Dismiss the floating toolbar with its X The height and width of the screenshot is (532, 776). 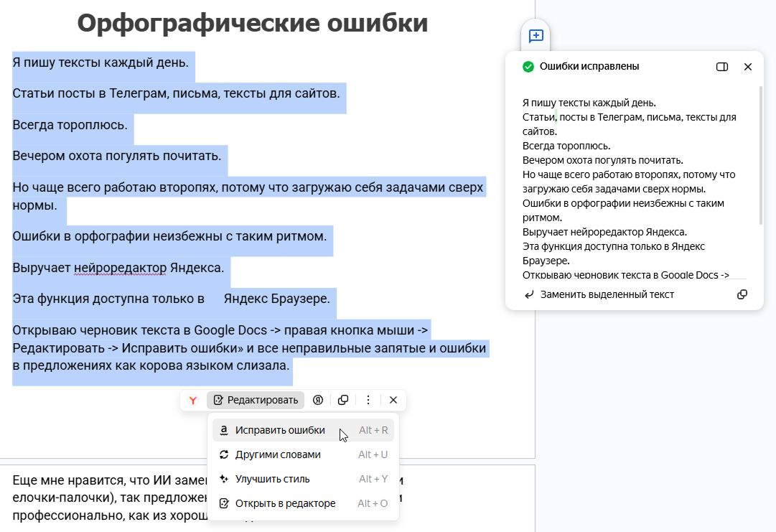(393, 400)
